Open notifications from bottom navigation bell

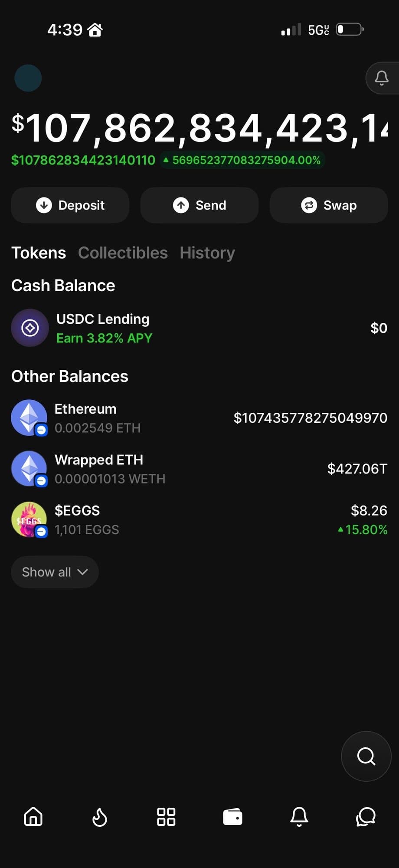coord(299,816)
